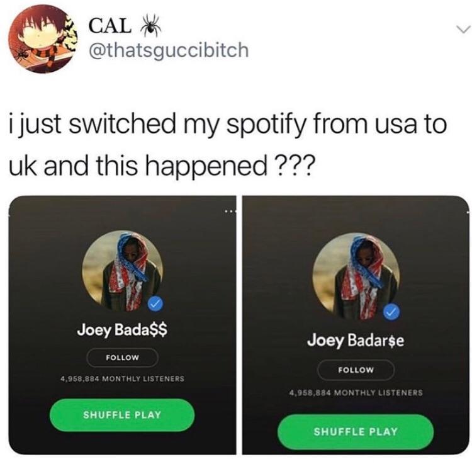Click the tweet text about switching spotify

(228, 145)
